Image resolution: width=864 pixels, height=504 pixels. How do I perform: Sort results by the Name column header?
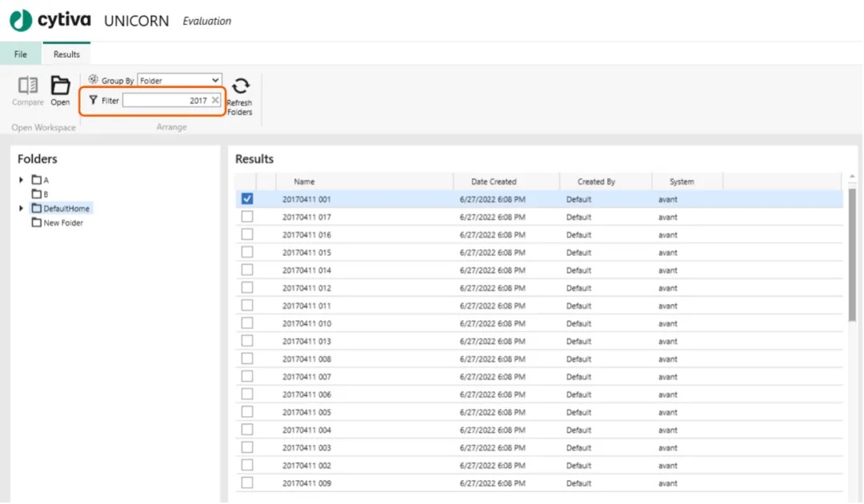[364, 182]
